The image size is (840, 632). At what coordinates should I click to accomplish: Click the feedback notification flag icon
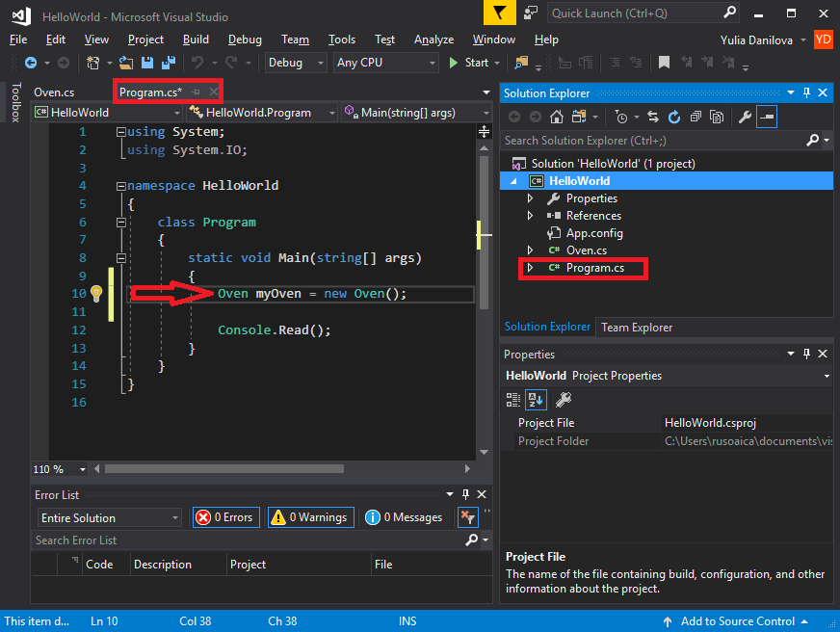click(499, 13)
